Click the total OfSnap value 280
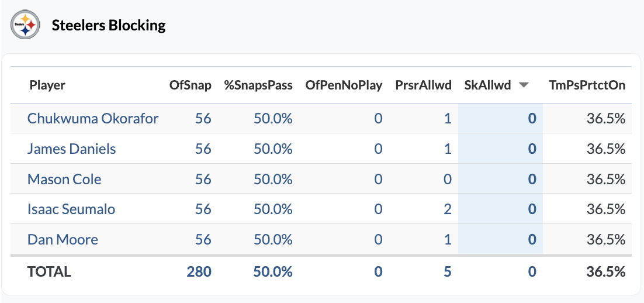The width and height of the screenshot is (644, 303). 199,271
